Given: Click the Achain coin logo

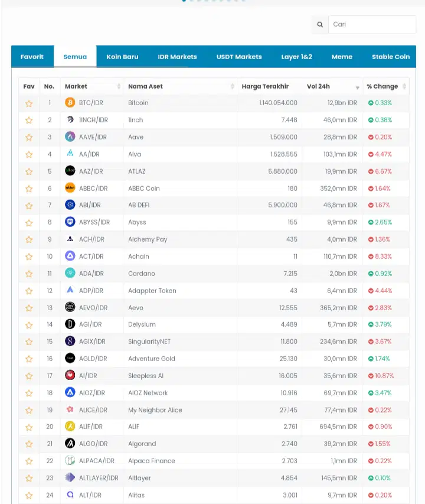Looking at the screenshot, I should click(x=70, y=256).
